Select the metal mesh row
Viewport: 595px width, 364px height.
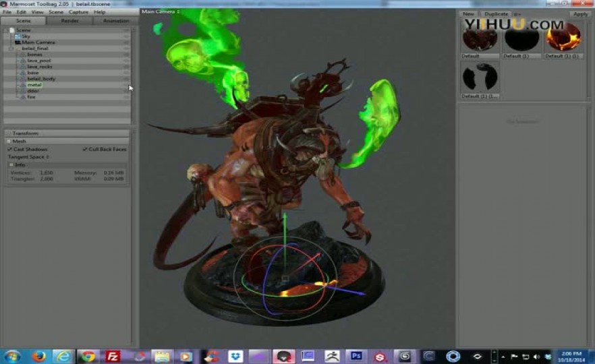[x=67, y=85]
